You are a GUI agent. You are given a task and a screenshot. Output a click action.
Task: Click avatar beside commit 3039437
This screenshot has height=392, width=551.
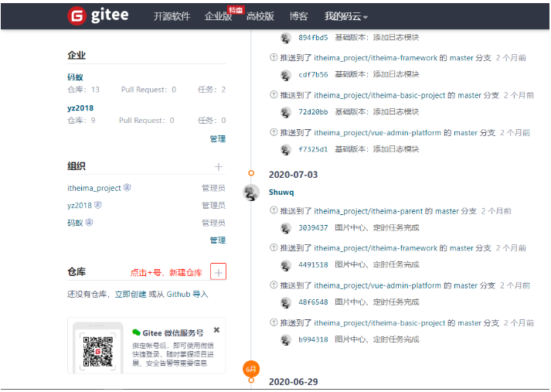[x=286, y=228]
